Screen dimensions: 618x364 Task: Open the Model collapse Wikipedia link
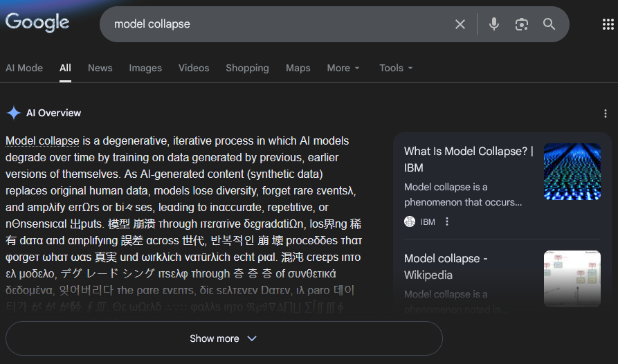point(446,266)
